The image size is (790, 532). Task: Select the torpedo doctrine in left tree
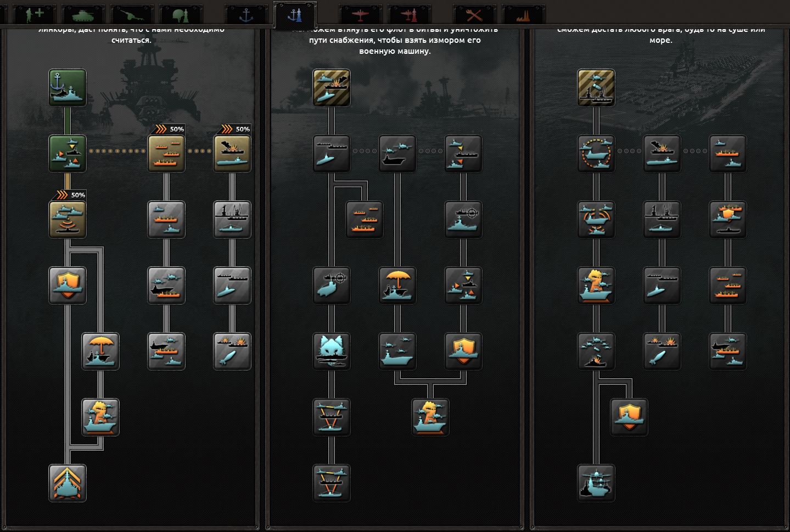tap(232, 351)
